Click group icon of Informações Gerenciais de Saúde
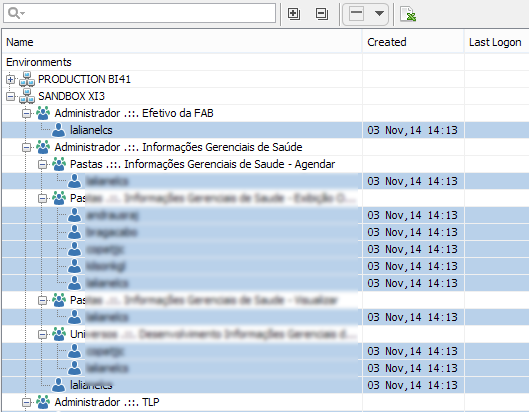Viewport: 529px width, 412px height. [43, 147]
